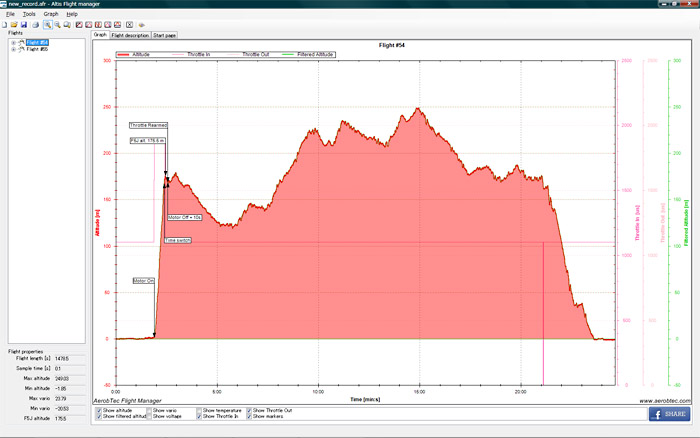The width and height of the screenshot is (700, 438).
Task: Enable the Show voltage checkbox
Action: tap(149, 416)
